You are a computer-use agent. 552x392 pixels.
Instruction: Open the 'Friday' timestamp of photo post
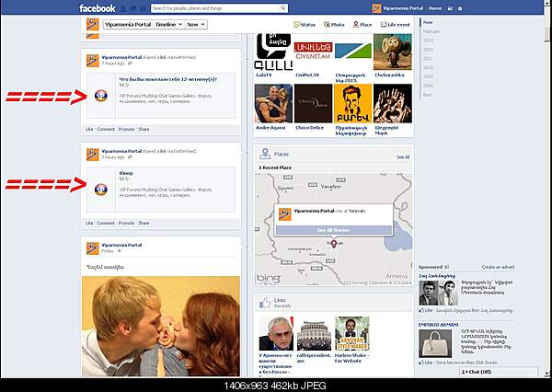click(108, 251)
